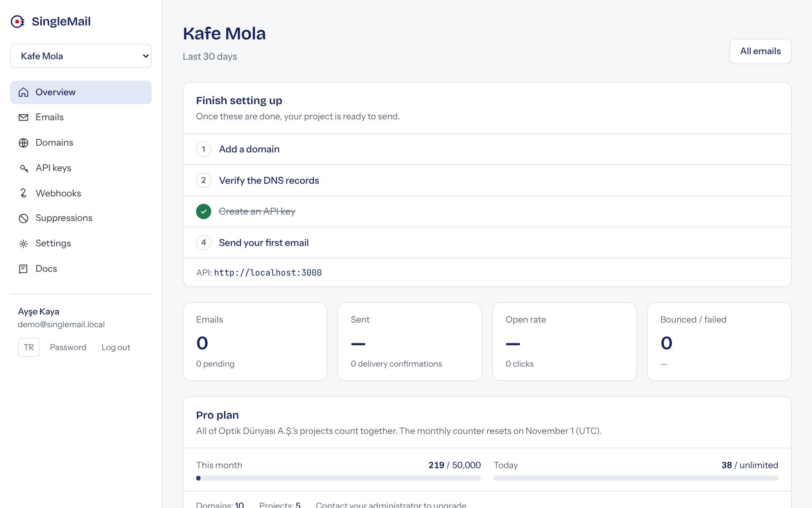Click the Webhooks hook icon

[x=24, y=193]
